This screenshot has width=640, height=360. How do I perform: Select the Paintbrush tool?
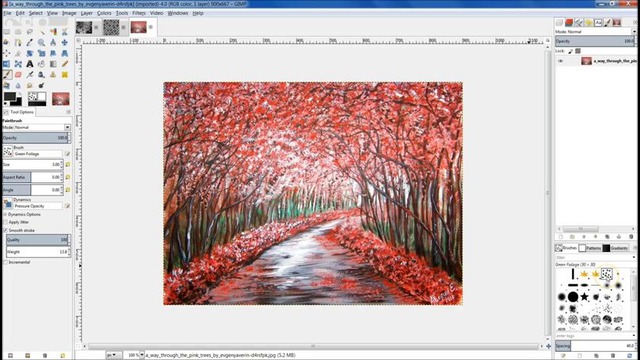pos(7,75)
